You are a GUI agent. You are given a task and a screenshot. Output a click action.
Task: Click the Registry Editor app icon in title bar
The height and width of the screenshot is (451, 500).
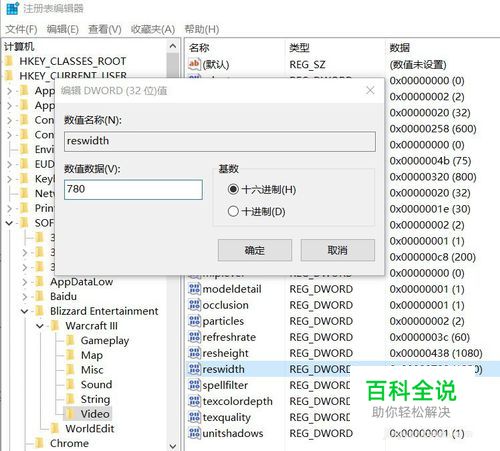pyautogui.click(x=12, y=8)
